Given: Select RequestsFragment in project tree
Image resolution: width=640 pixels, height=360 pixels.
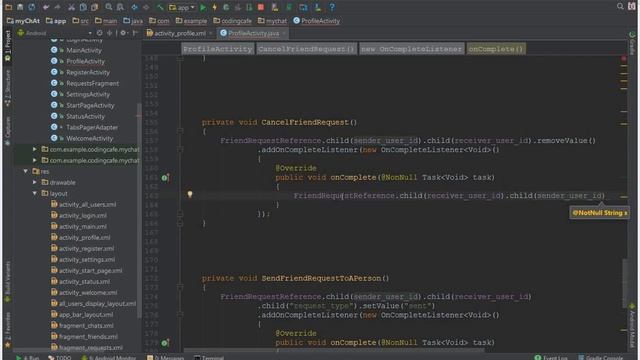Looking at the screenshot, I should [x=92, y=83].
